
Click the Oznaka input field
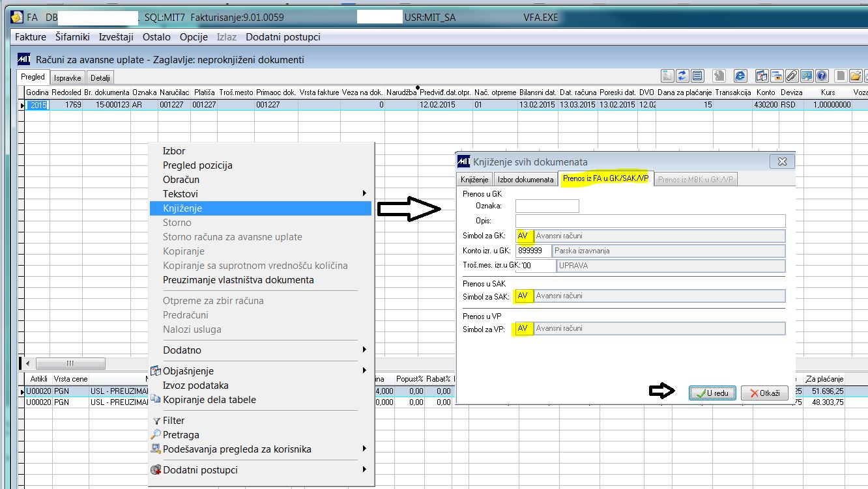tap(547, 206)
